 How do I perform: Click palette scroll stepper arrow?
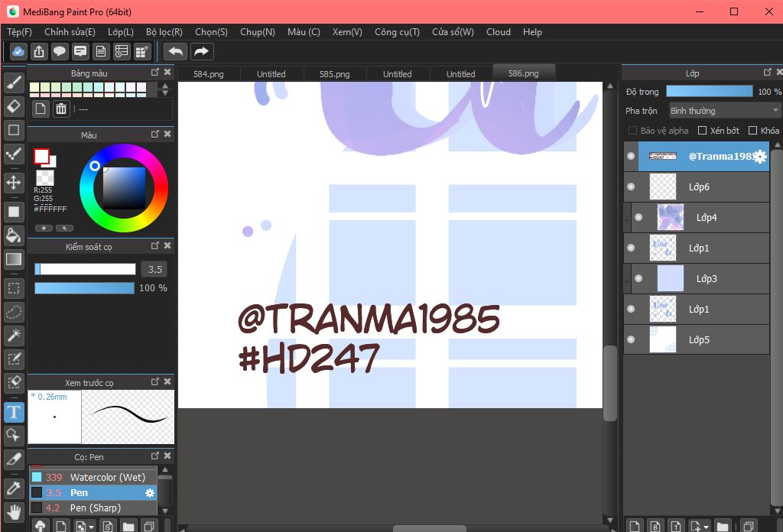point(165,89)
